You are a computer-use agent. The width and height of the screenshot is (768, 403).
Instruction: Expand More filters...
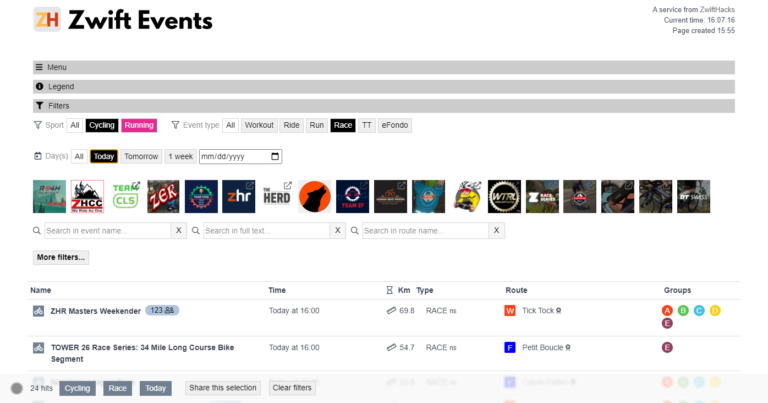[x=61, y=257]
